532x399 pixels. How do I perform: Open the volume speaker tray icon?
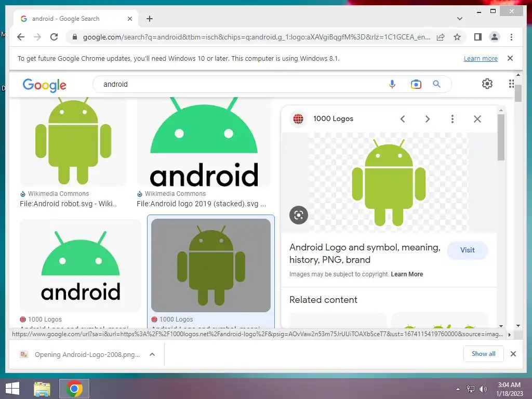[x=483, y=389]
